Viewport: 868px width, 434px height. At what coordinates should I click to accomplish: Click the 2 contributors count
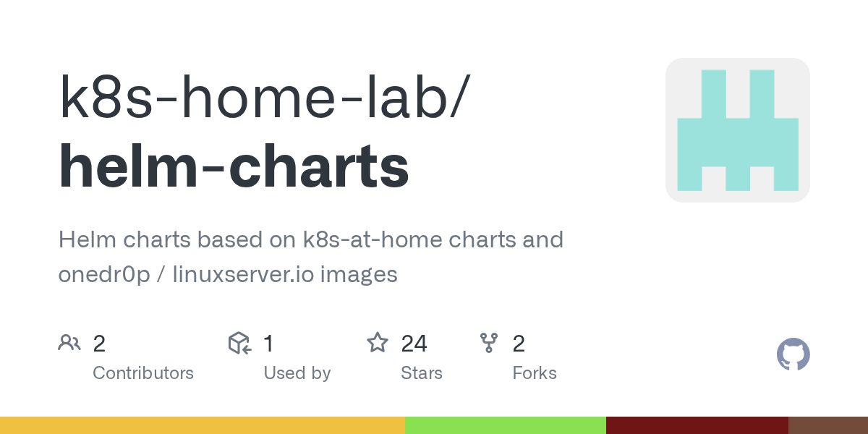[100, 344]
